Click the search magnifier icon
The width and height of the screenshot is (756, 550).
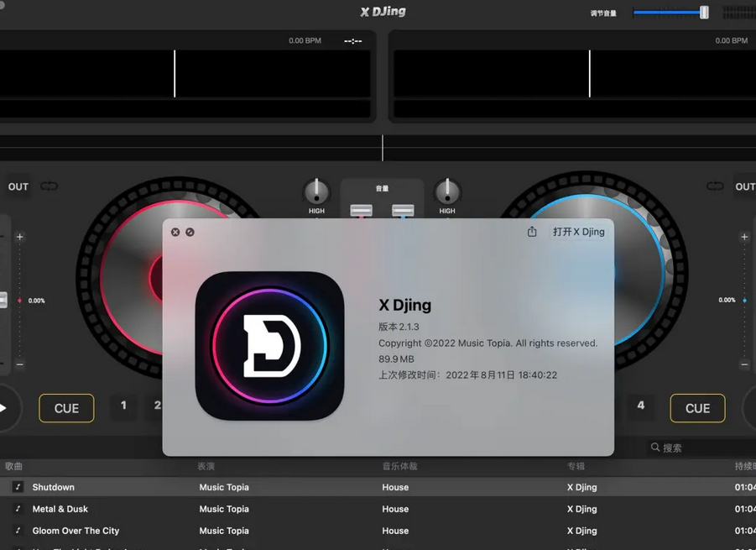(x=654, y=448)
